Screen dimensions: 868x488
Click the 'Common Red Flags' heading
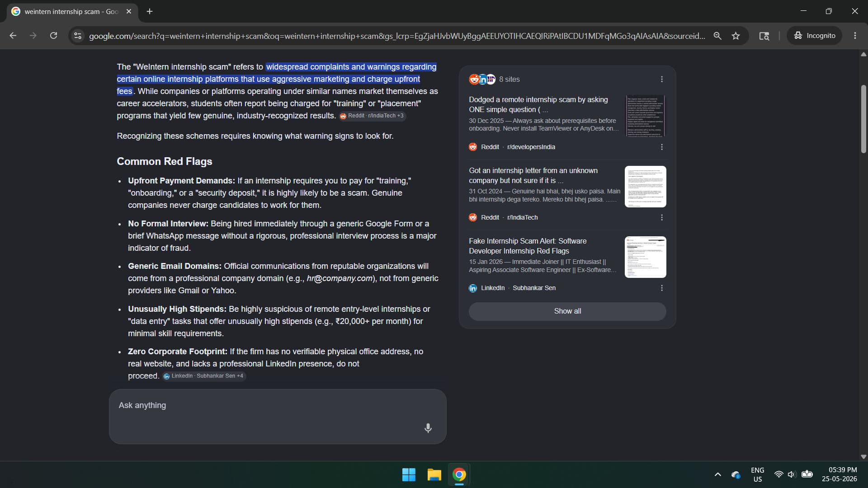[164, 161]
